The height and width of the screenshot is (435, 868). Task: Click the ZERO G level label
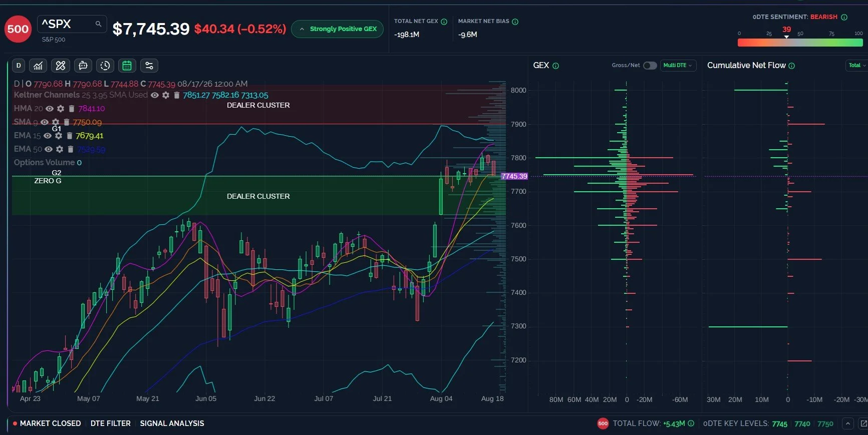pos(48,181)
